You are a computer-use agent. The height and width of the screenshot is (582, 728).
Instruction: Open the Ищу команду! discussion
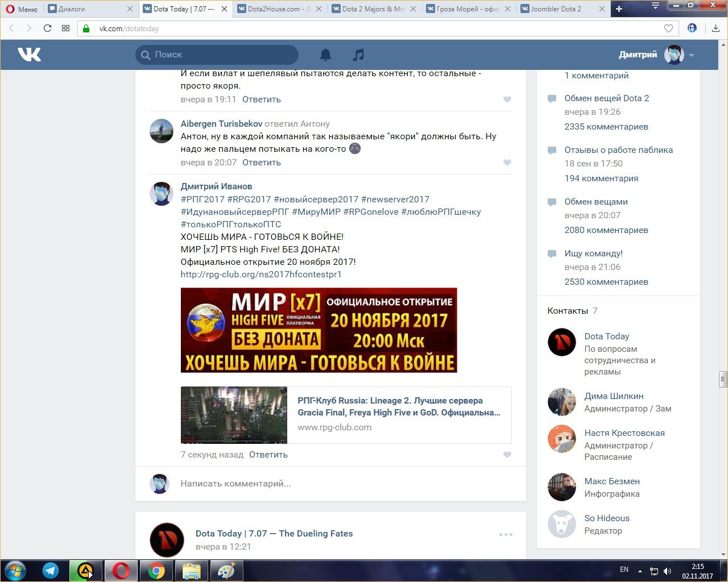pos(594,253)
